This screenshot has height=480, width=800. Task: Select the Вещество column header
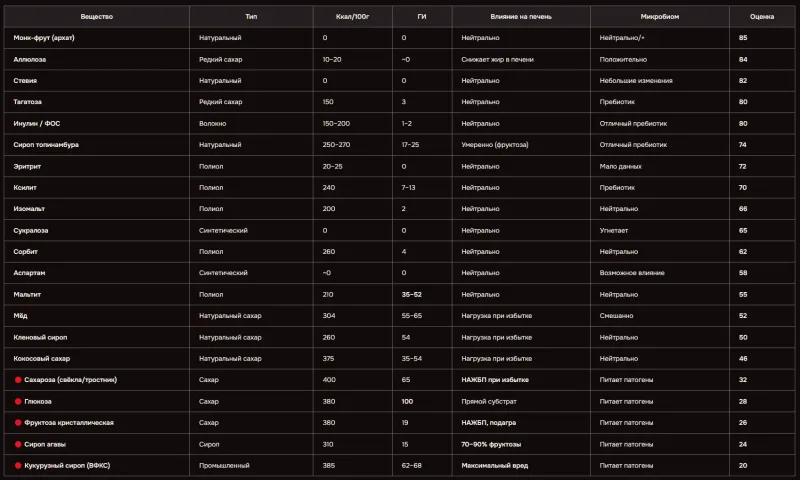tap(96, 17)
